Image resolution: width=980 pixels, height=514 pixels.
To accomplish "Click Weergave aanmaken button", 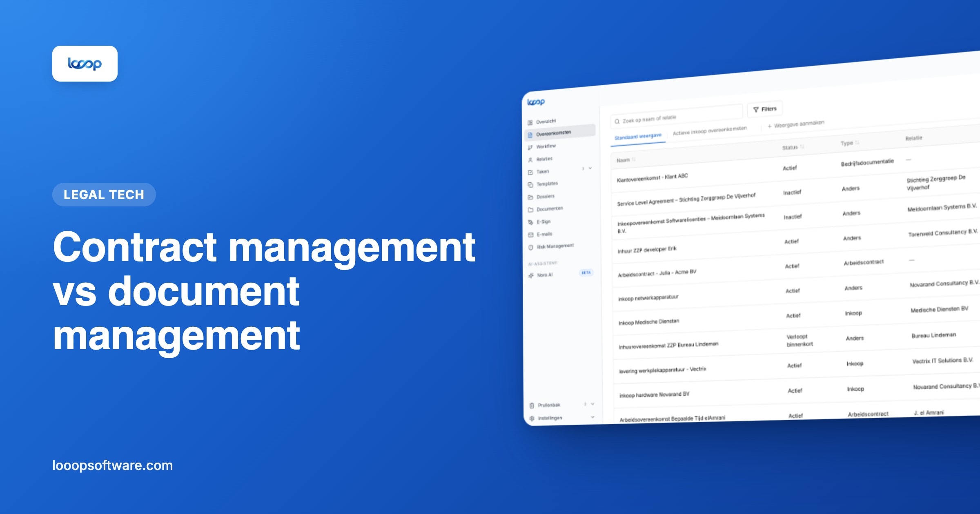I will click(795, 124).
